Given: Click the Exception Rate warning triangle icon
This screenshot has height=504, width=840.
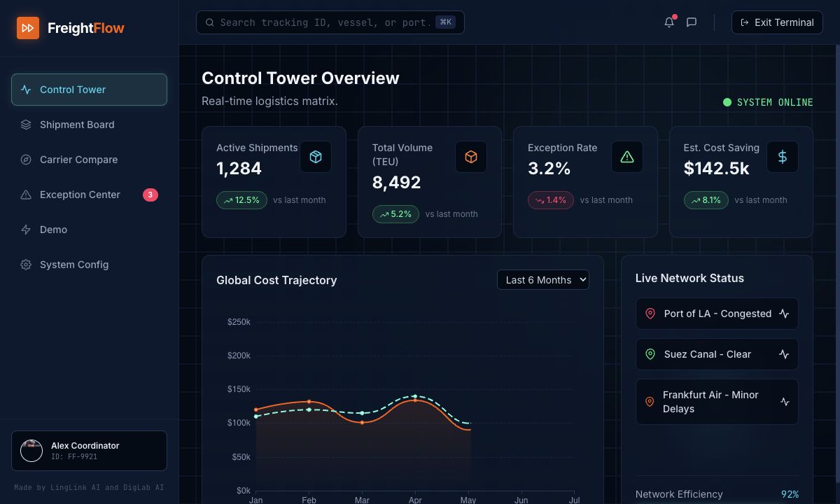Looking at the screenshot, I should tap(627, 157).
